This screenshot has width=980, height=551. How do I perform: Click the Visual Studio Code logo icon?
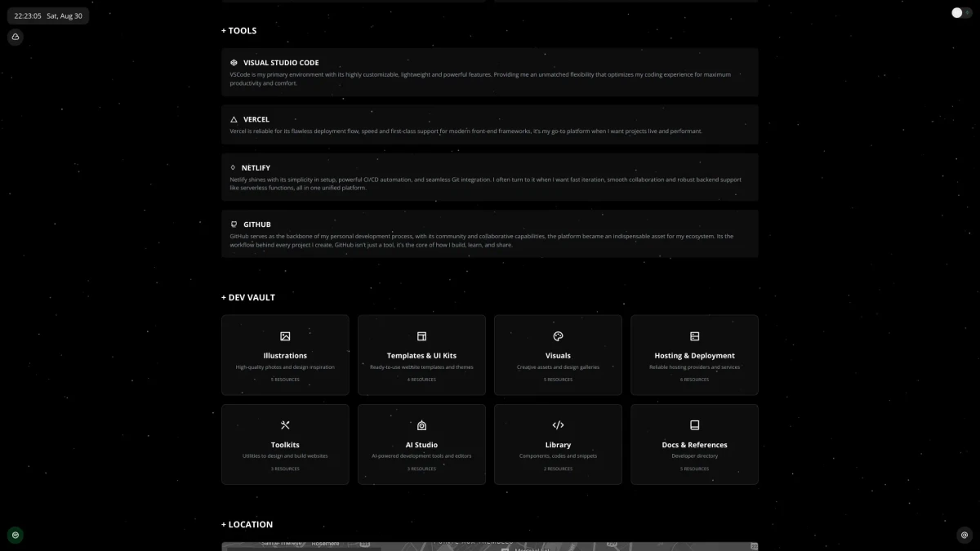pyautogui.click(x=234, y=63)
